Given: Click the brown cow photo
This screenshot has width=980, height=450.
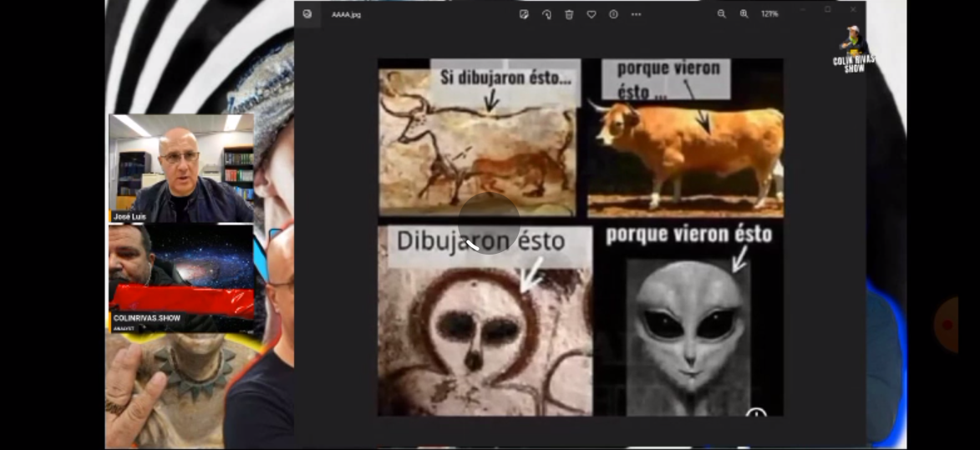Looking at the screenshot, I should [686, 156].
